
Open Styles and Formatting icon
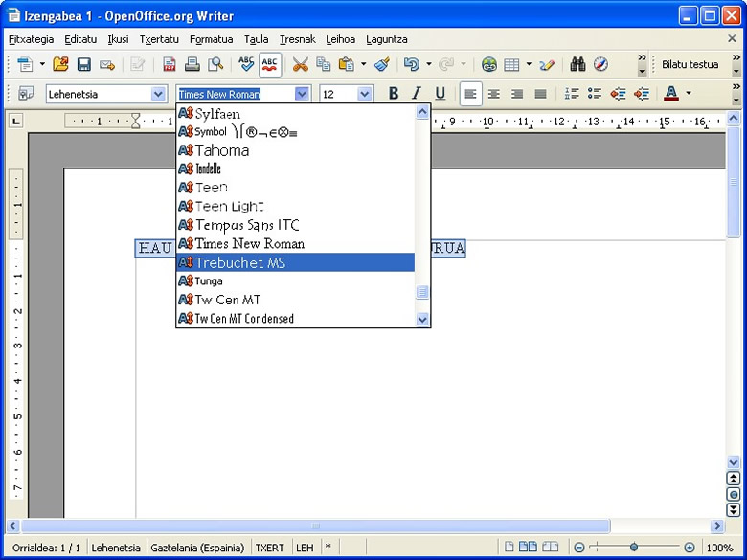pos(26,94)
